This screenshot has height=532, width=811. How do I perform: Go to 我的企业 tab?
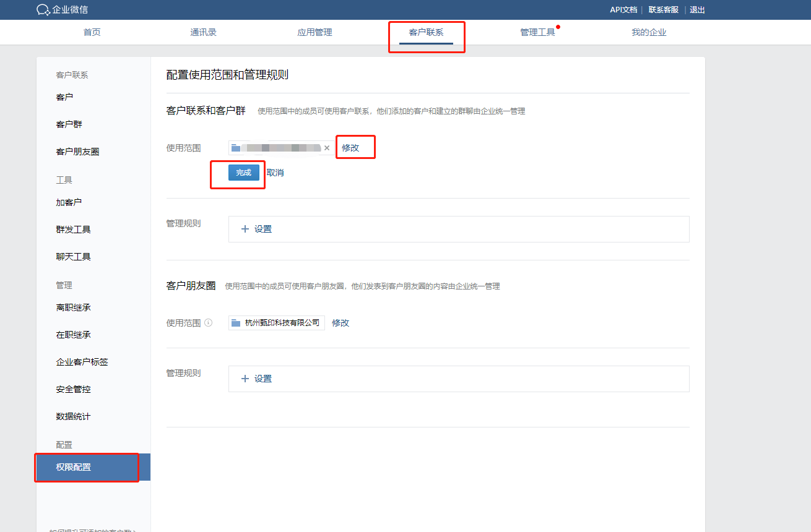pyautogui.click(x=649, y=32)
